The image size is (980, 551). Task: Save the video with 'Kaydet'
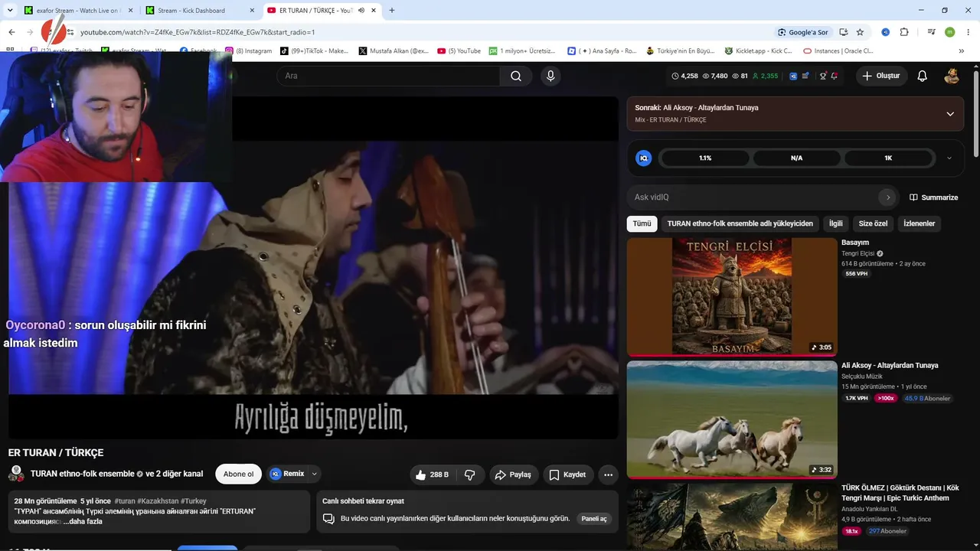pyautogui.click(x=568, y=474)
